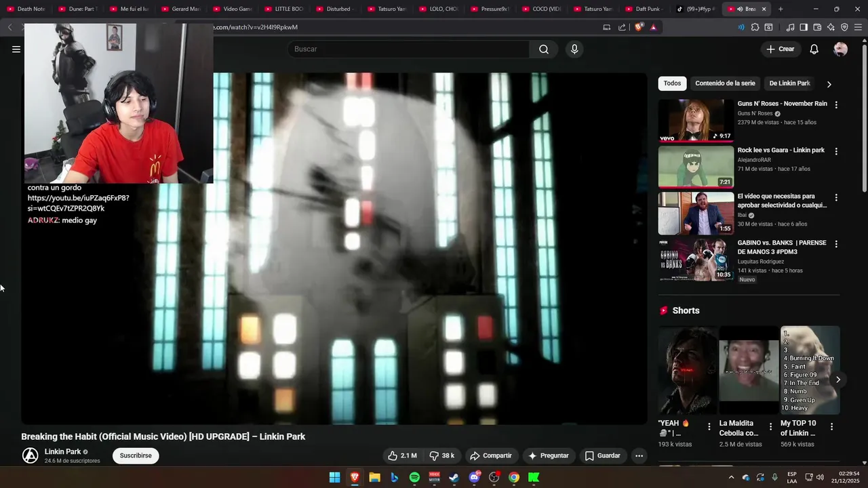Click the search magnifier button
This screenshot has width=868, height=488.
(x=544, y=49)
